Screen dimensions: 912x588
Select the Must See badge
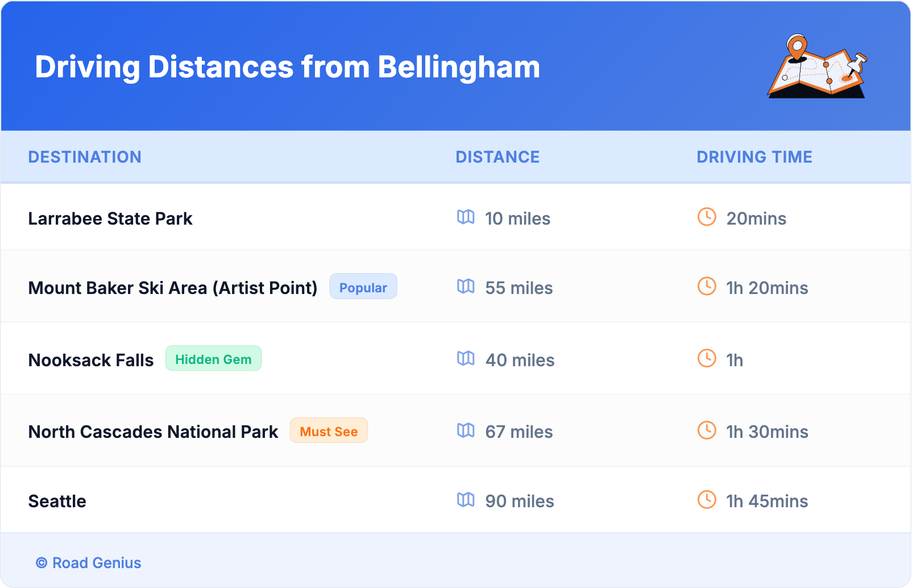click(329, 431)
